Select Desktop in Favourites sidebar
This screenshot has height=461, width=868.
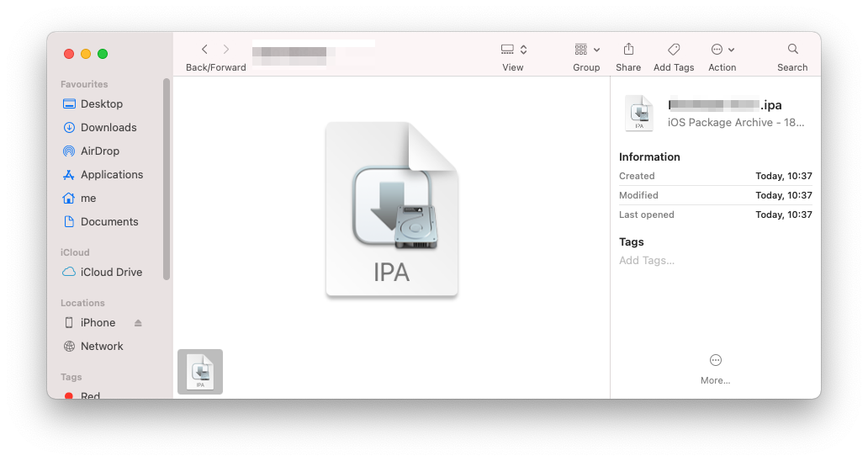pos(101,104)
